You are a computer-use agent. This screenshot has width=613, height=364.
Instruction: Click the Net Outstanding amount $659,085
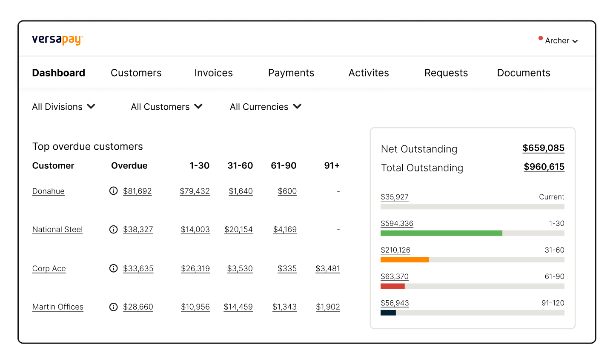tap(544, 148)
